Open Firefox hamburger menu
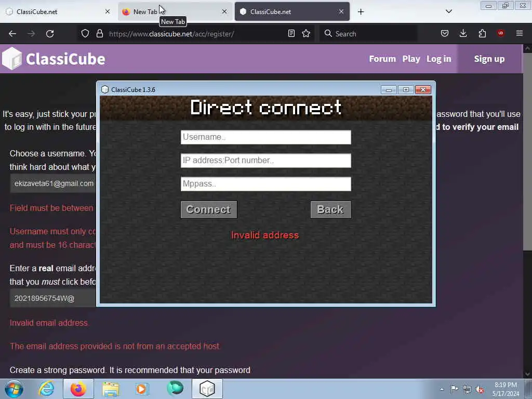Image resolution: width=532 pixels, height=399 pixels. [x=519, y=33]
